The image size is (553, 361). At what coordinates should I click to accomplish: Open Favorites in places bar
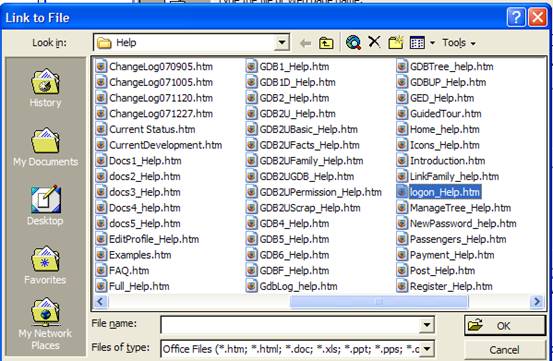click(x=45, y=265)
